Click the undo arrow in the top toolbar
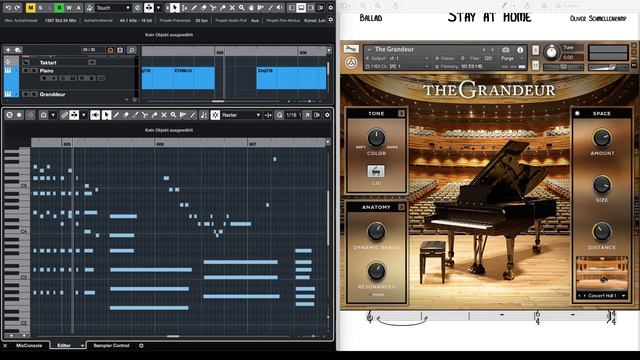This screenshot has height=360, width=640. (x=8, y=8)
